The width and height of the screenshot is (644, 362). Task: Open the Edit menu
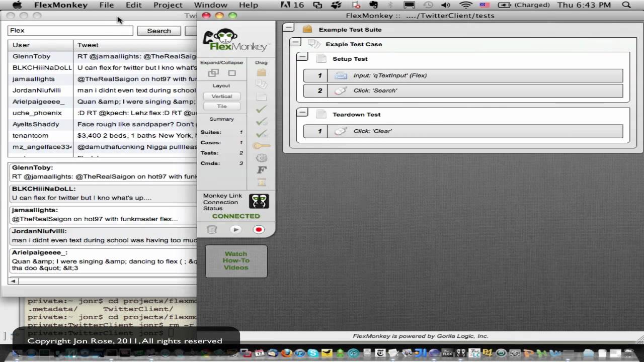[x=133, y=5]
